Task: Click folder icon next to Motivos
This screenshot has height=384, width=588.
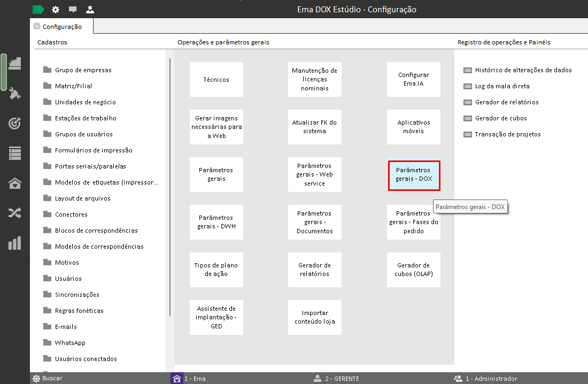Action: 47,262
